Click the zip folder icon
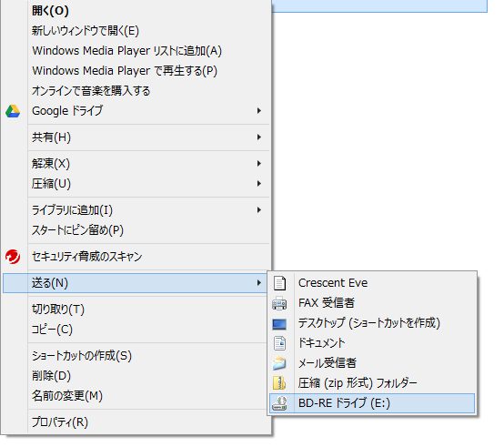Image resolution: width=504 pixels, height=447 pixels. click(x=279, y=383)
